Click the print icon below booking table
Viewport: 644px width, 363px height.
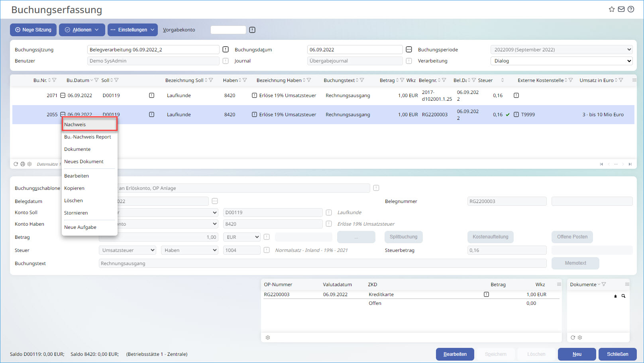[x=23, y=164]
